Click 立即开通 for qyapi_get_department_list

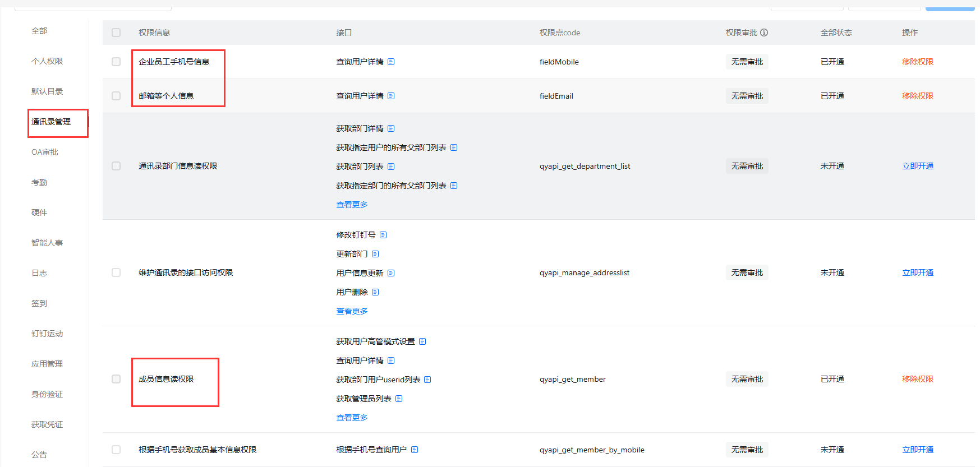point(918,166)
